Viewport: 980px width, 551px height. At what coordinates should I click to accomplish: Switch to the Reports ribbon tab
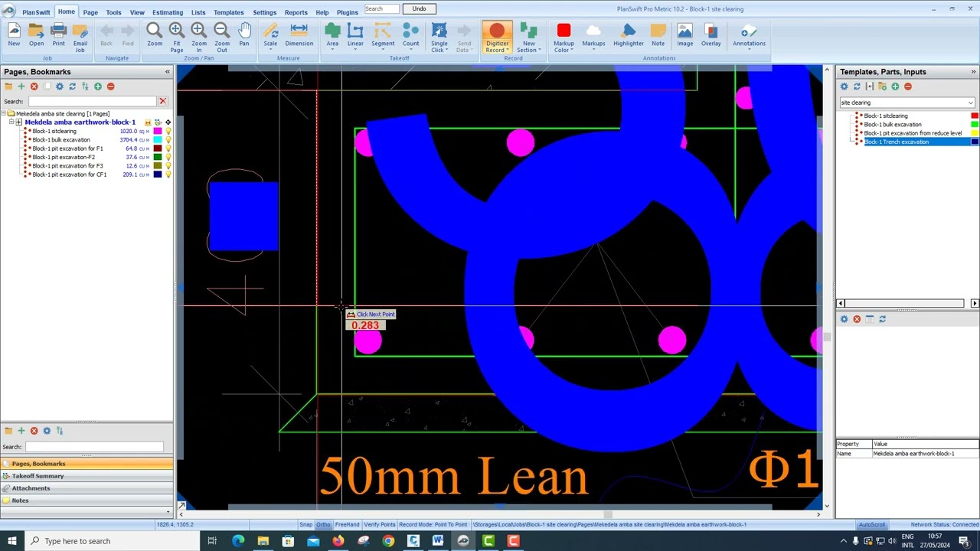coord(296,12)
